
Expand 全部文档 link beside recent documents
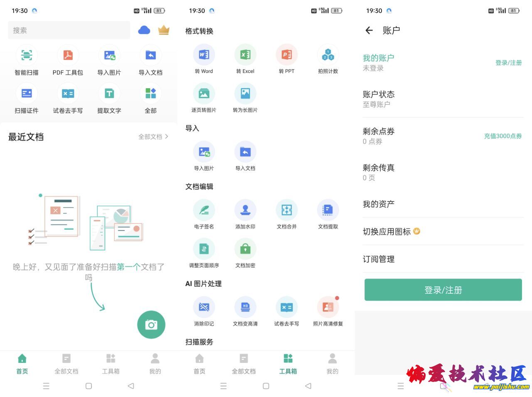click(x=153, y=136)
